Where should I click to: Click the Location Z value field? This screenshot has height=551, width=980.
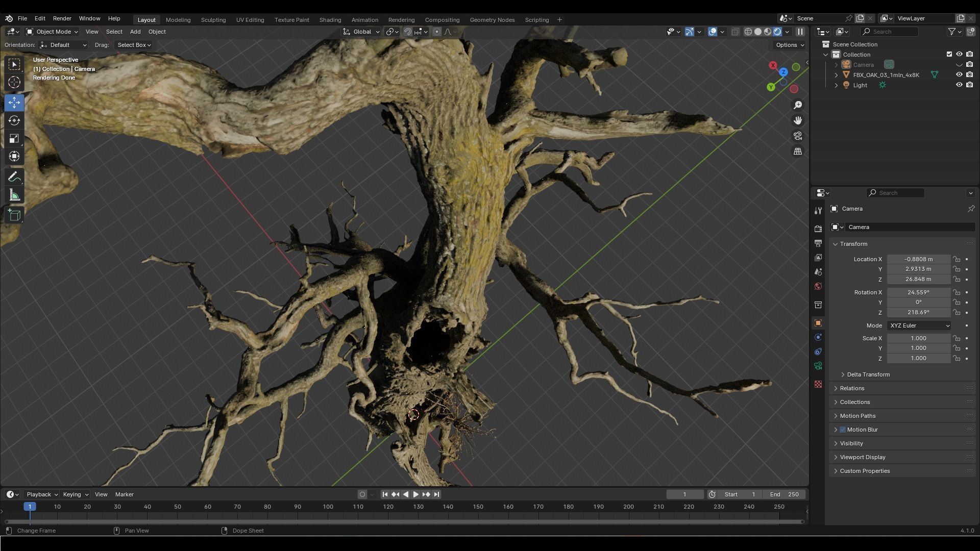coord(918,279)
